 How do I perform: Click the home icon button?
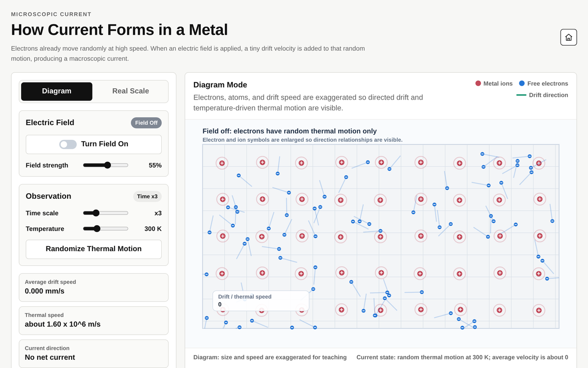(568, 37)
